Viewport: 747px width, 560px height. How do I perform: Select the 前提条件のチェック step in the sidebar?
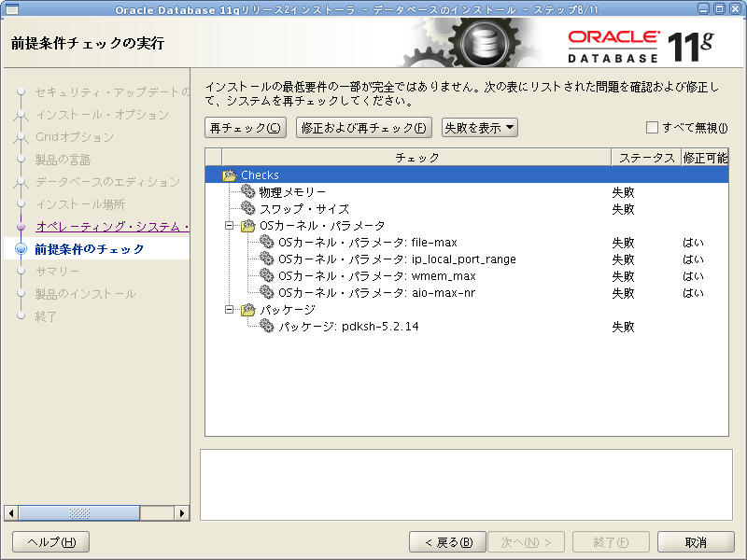point(89,249)
